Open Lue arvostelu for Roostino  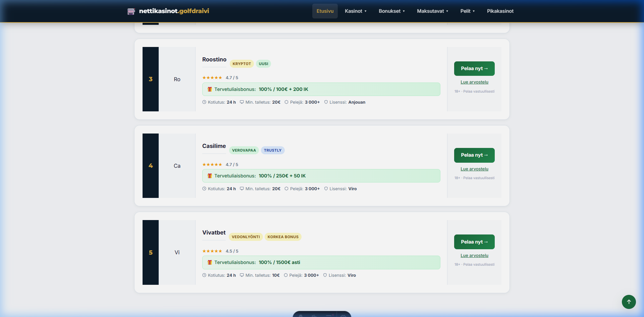(x=474, y=82)
